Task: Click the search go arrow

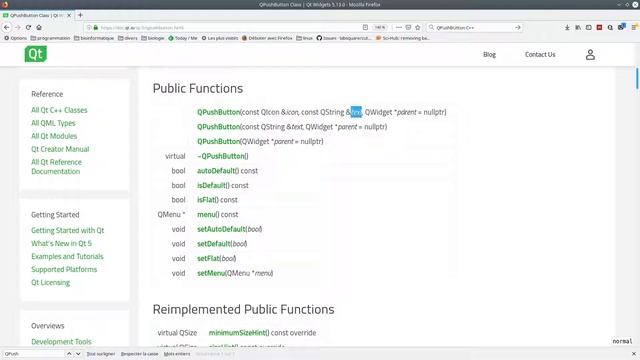Action: (518, 27)
